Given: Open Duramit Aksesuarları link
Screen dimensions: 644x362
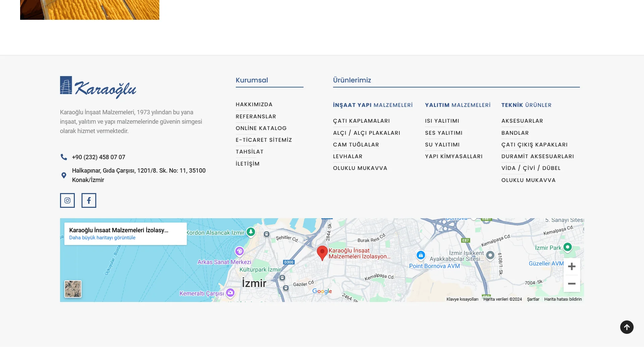Looking at the screenshot, I should pyautogui.click(x=537, y=157).
